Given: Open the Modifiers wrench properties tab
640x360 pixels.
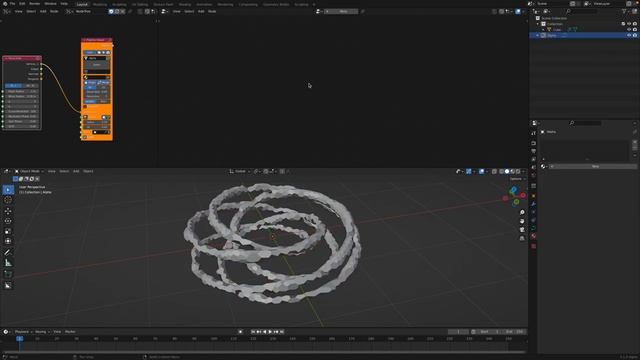Looking at the screenshot, I should 533,204.
